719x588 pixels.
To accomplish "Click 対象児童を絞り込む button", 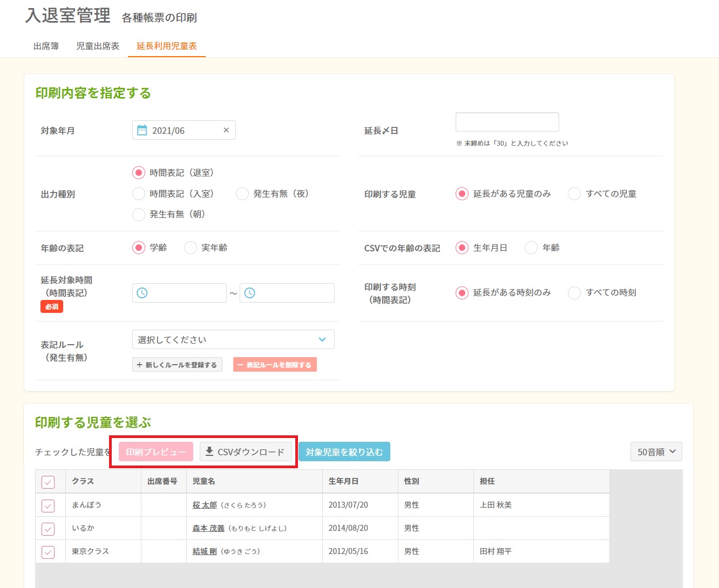I will click(344, 452).
